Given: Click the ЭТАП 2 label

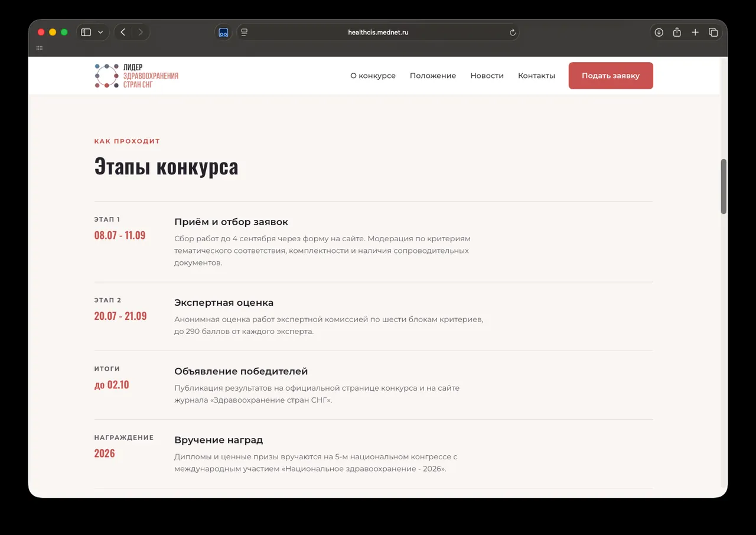Looking at the screenshot, I should [107, 300].
